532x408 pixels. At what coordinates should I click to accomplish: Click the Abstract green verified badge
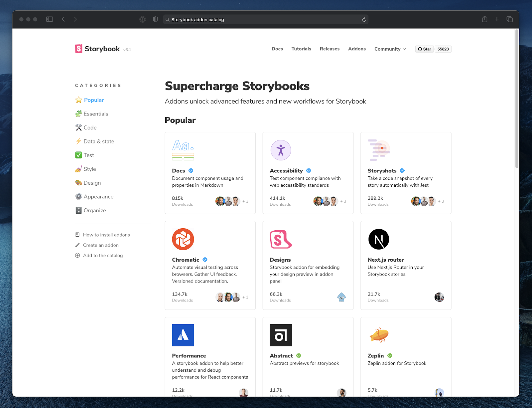[299, 356]
